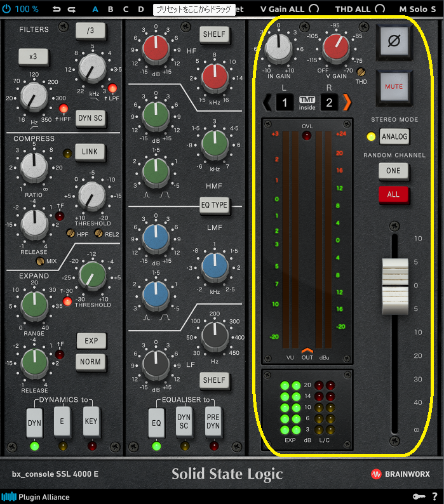444x504 pixels.
Task: Click the green expander THRESHOLD knob
Action: (93, 275)
